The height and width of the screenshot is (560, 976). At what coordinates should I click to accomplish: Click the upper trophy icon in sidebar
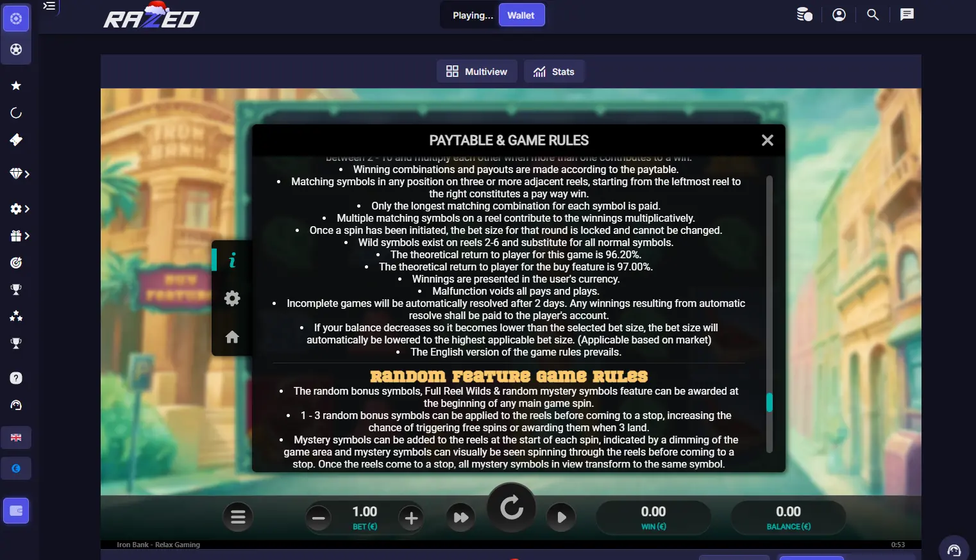coord(16,290)
